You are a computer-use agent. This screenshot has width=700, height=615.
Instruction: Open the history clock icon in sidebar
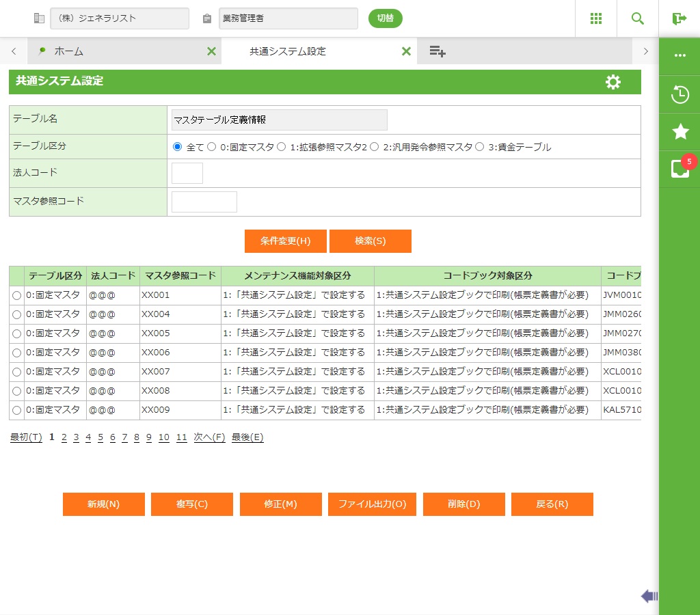coord(679,94)
